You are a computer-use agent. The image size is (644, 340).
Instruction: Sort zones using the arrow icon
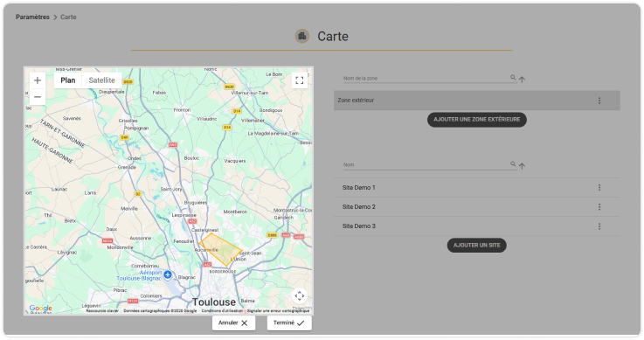point(522,80)
